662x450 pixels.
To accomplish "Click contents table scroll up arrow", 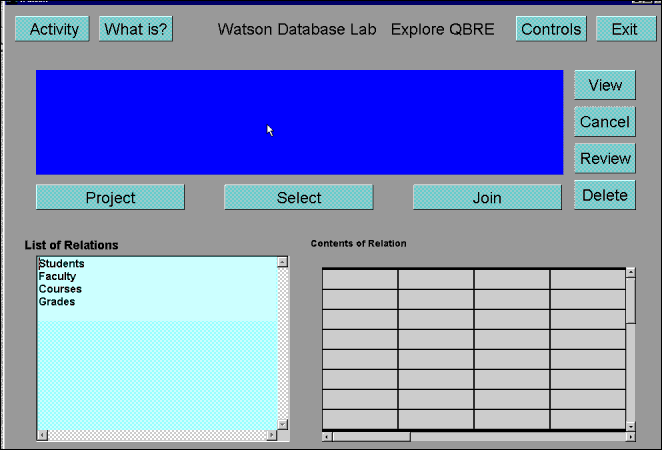I will pyautogui.click(x=630, y=272).
